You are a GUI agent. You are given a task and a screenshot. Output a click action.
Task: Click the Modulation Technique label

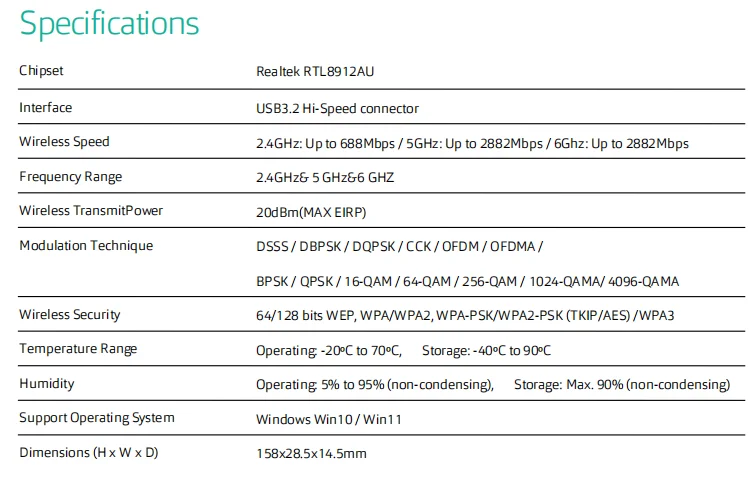(86, 246)
